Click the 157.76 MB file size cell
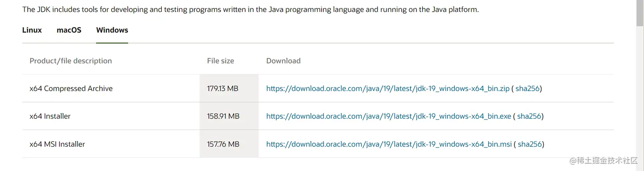 (223, 144)
